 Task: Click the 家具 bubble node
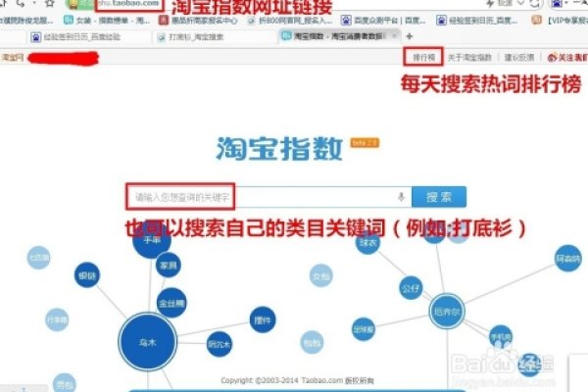[x=169, y=266]
